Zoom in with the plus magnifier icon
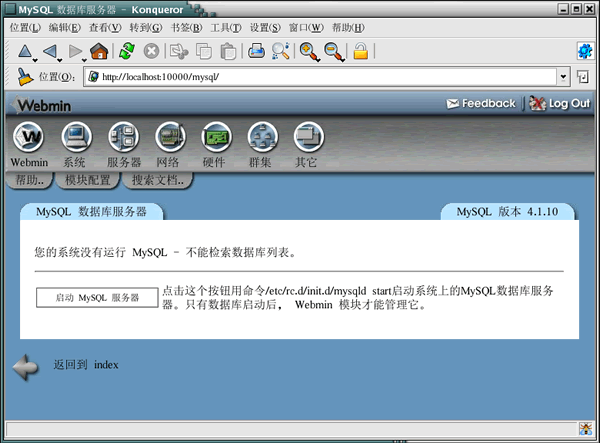The image size is (600, 443). (309, 52)
